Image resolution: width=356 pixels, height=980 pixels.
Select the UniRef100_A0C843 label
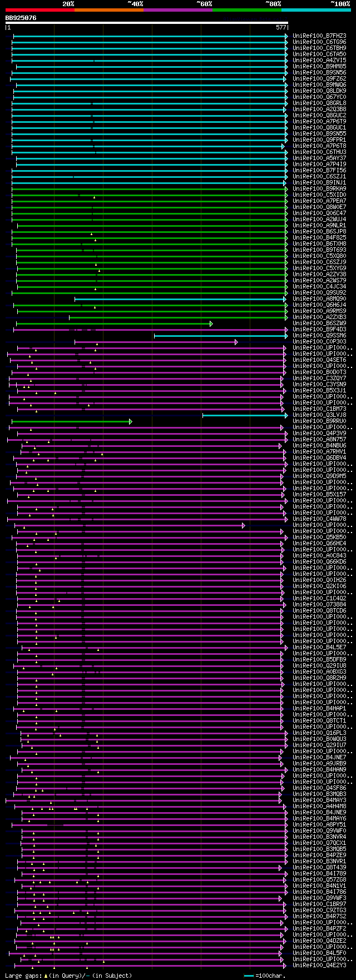[319, 556]
